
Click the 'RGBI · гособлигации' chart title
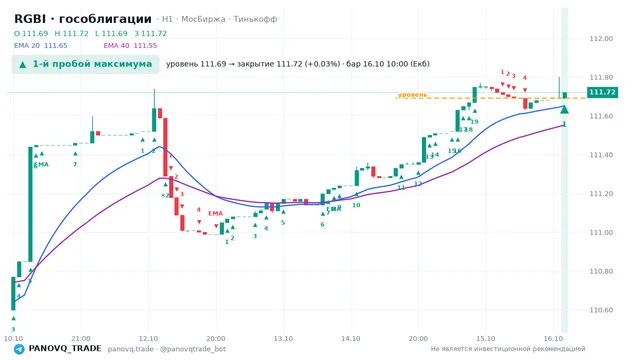click(83, 19)
